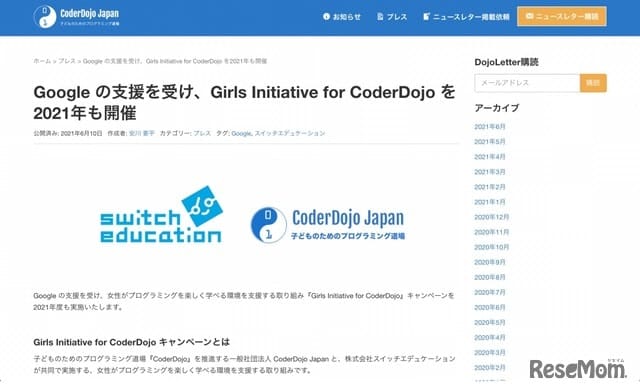Click the mail icon in the orange newsletter button
The height and width of the screenshot is (392, 640).
pyautogui.click(x=529, y=16)
